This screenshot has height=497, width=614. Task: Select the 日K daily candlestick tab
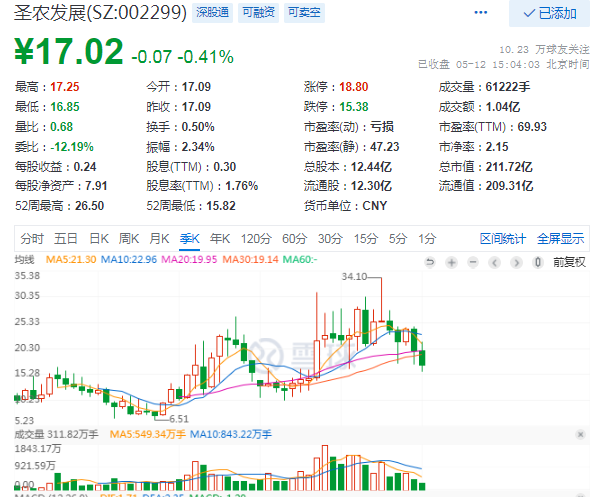(98, 238)
